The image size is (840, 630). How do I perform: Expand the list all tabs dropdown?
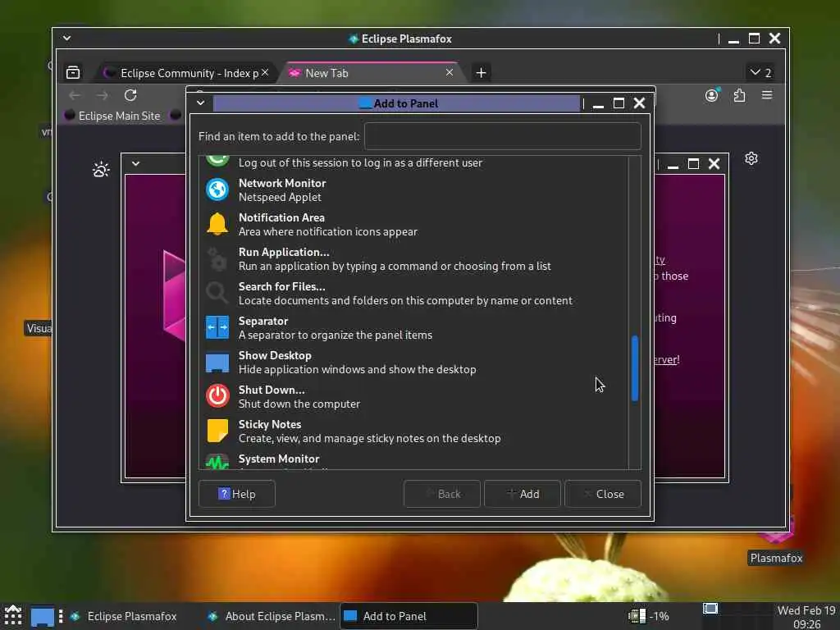760,72
